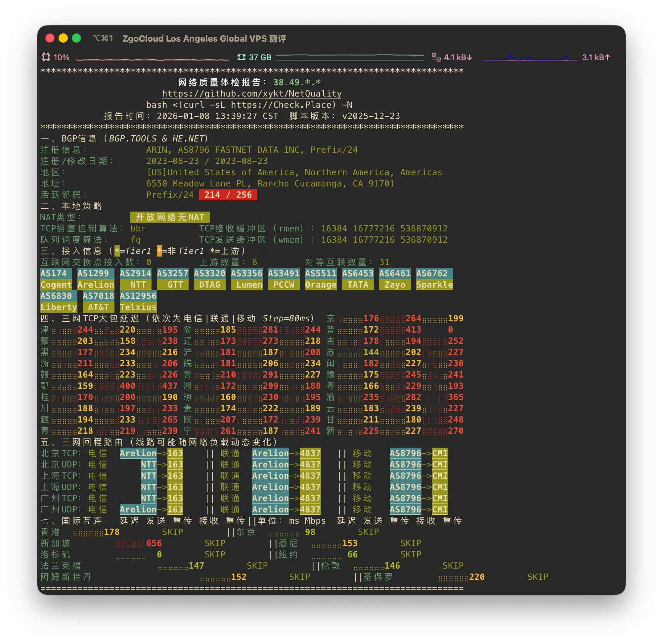Image resolution: width=663 pixels, height=644 pixels.
Task: Open the github.com/xykt/NetQuality link
Action: click(251, 94)
